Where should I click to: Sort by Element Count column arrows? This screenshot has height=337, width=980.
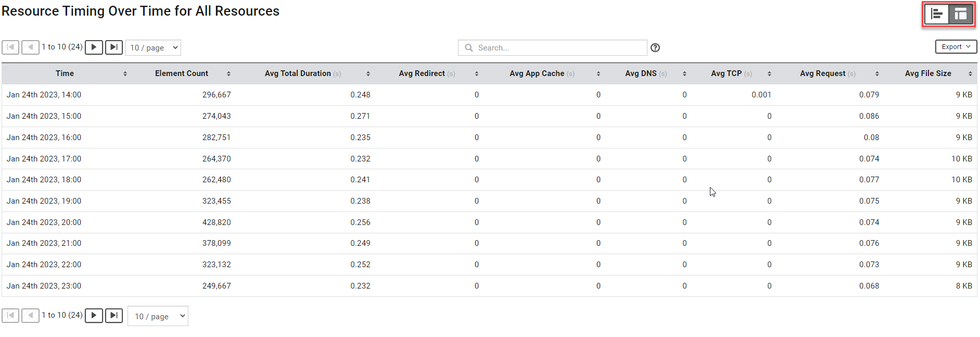[228, 74]
